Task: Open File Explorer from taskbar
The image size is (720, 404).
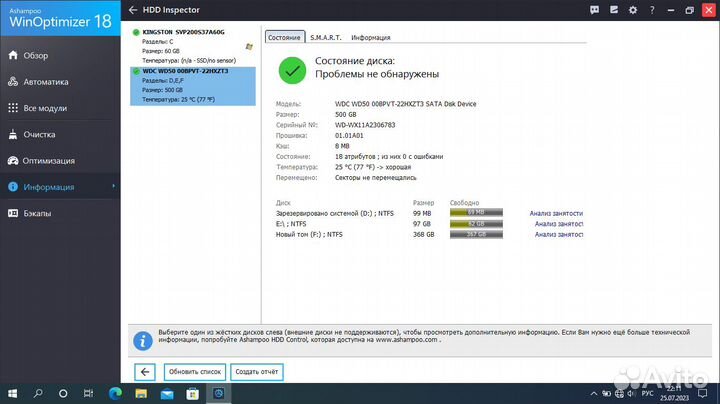Action: (141, 393)
